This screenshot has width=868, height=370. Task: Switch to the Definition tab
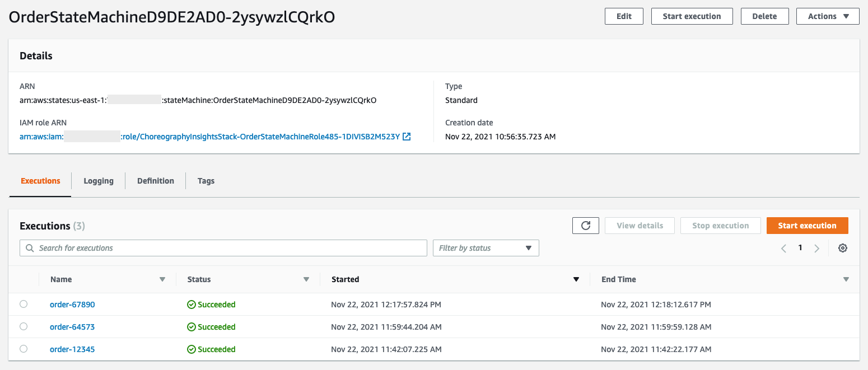(155, 180)
